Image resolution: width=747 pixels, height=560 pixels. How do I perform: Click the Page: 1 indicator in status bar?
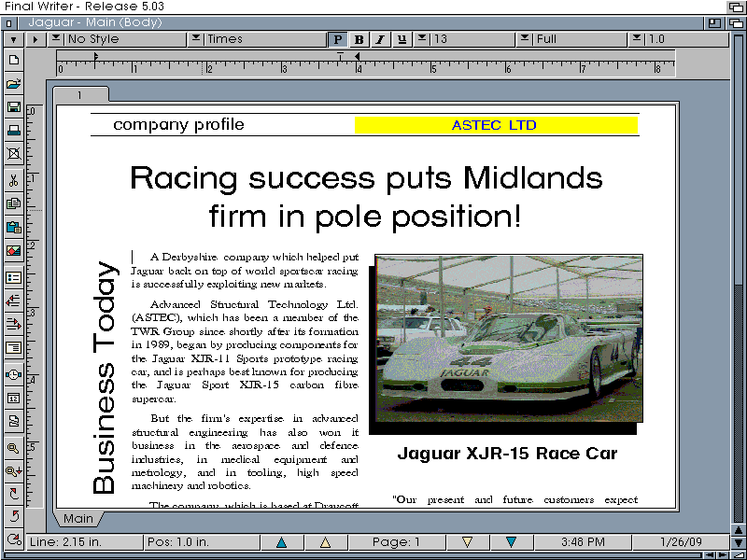click(396, 542)
